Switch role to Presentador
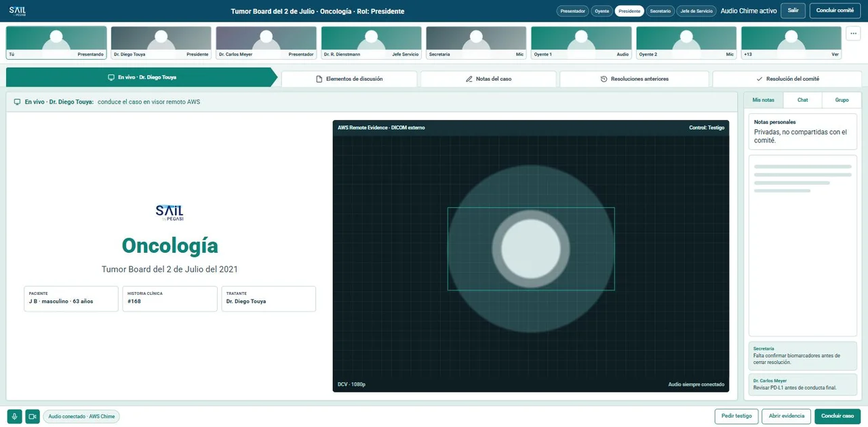Image resolution: width=868 pixels, height=427 pixels. (x=573, y=11)
